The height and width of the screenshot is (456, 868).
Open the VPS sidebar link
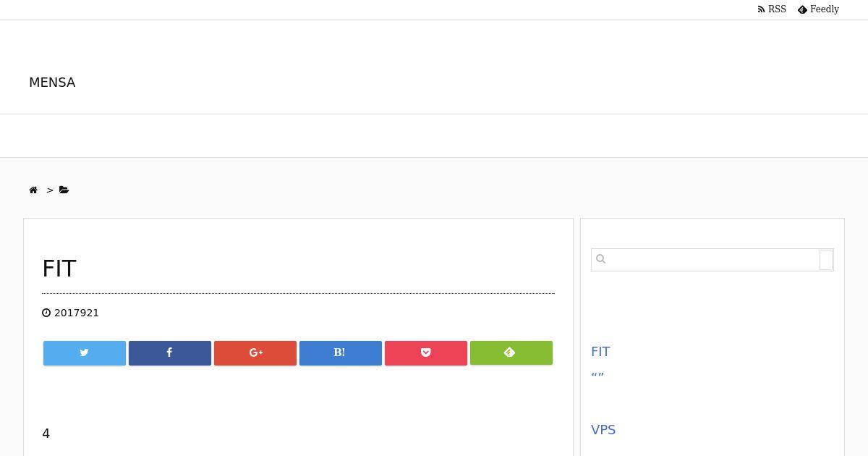(x=603, y=430)
